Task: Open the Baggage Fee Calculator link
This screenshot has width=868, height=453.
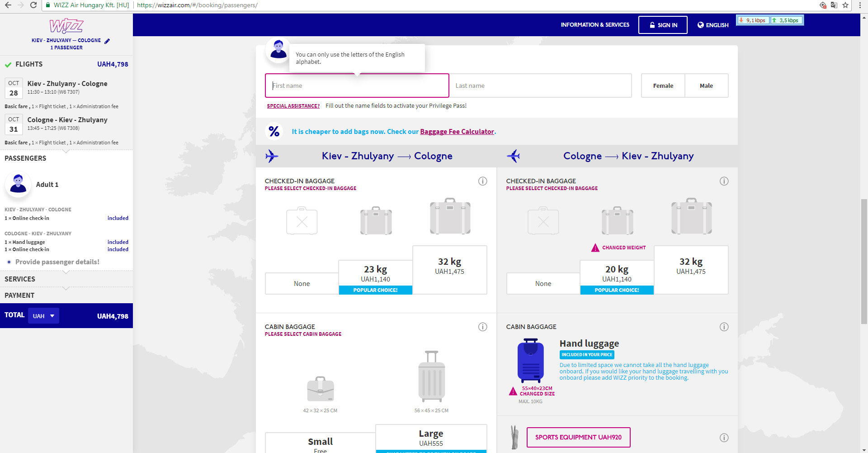Action: pyautogui.click(x=457, y=132)
